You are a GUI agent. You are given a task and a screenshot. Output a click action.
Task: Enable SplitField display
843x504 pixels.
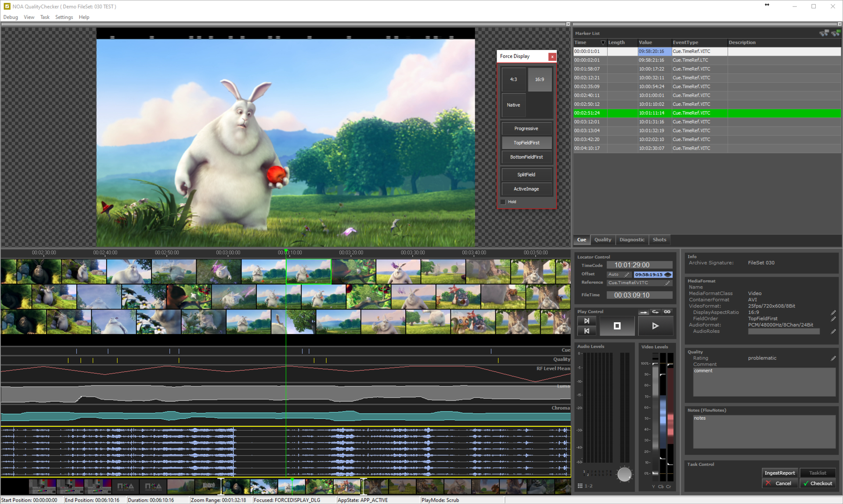point(526,175)
